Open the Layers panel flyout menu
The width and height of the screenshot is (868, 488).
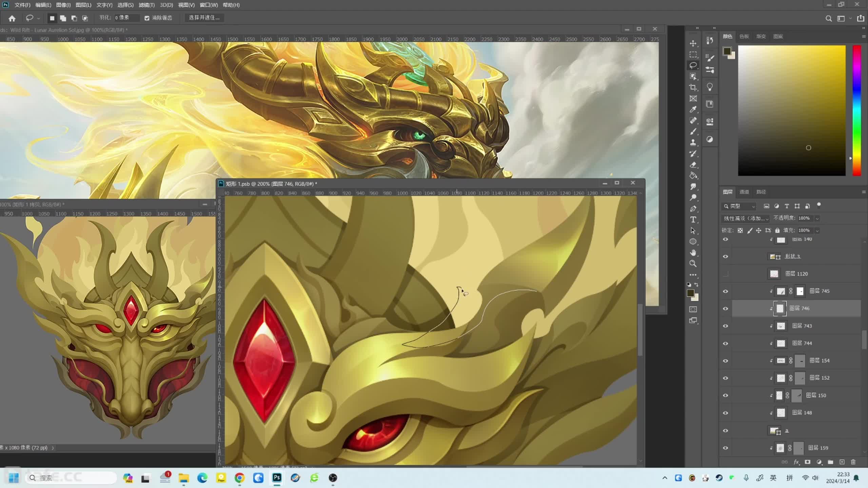pyautogui.click(x=864, y=192)
